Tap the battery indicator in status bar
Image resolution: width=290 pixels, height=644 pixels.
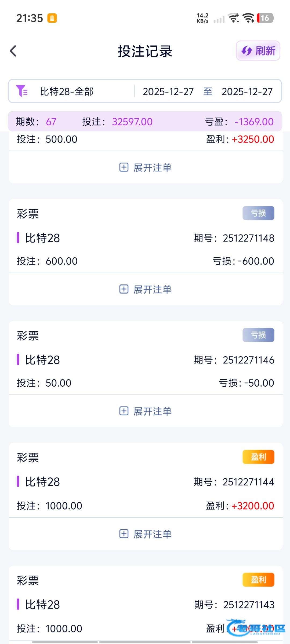coord(265,18)
